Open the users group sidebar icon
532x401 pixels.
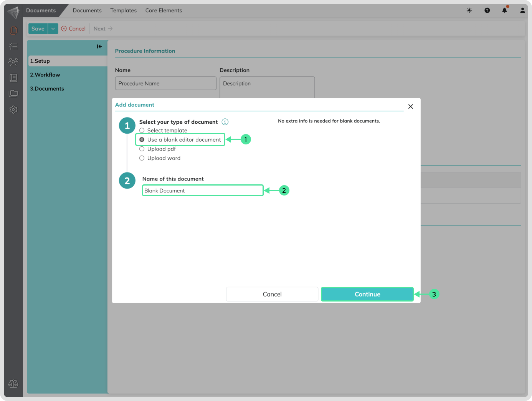point(13,62)
